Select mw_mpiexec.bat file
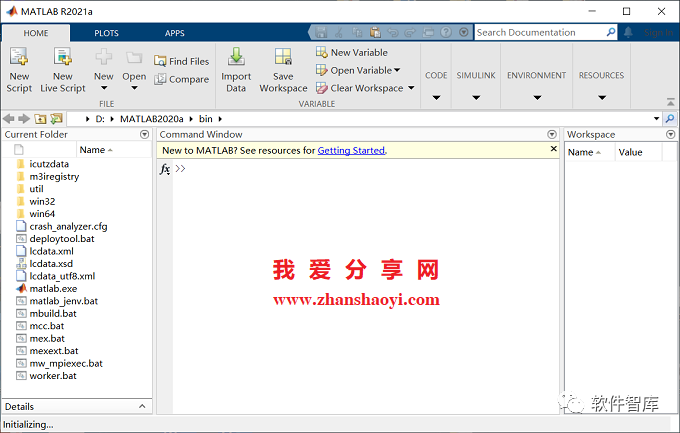Image resolution: width=680 pixels, height=433 pixels. pos(66,363)
